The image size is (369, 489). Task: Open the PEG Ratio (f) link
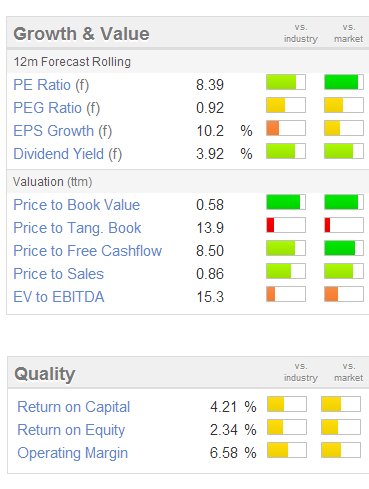point(57,108)
